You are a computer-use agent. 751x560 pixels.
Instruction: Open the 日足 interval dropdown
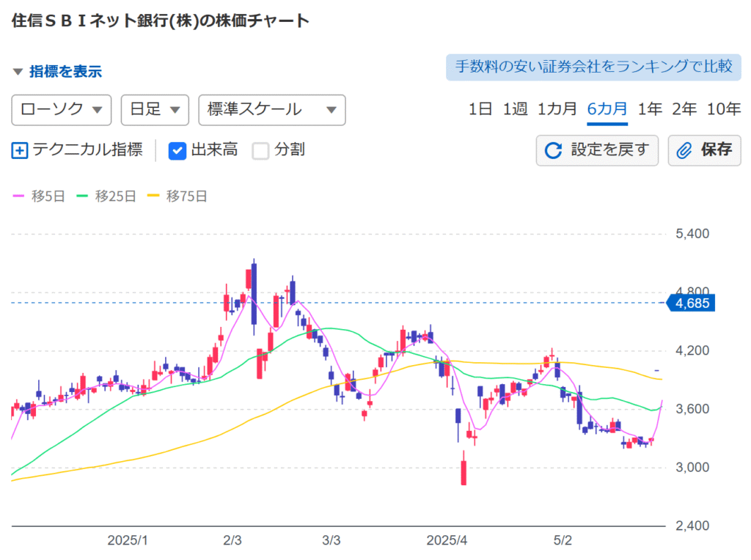[x=155, y=110]
